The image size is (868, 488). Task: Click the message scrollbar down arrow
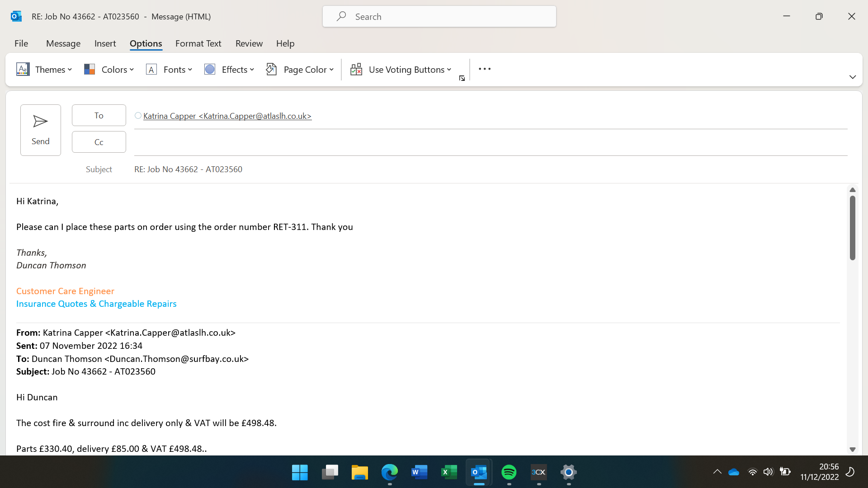(x=853, y=449)
